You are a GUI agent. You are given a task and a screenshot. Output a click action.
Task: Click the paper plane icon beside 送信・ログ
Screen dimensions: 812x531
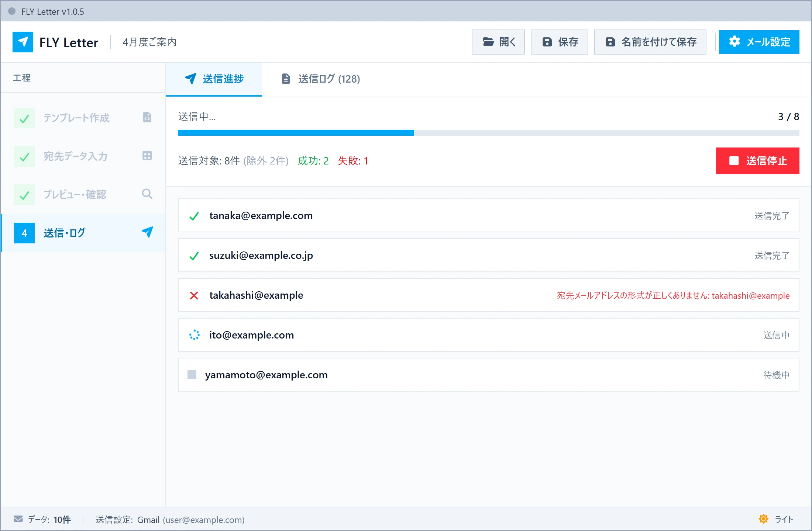[x=147, y=232]
